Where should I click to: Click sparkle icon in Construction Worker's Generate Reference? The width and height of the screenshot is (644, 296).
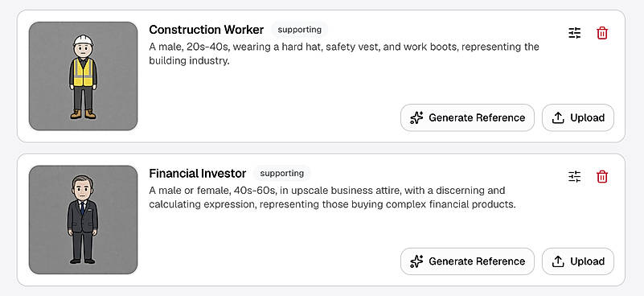[416, 118]
